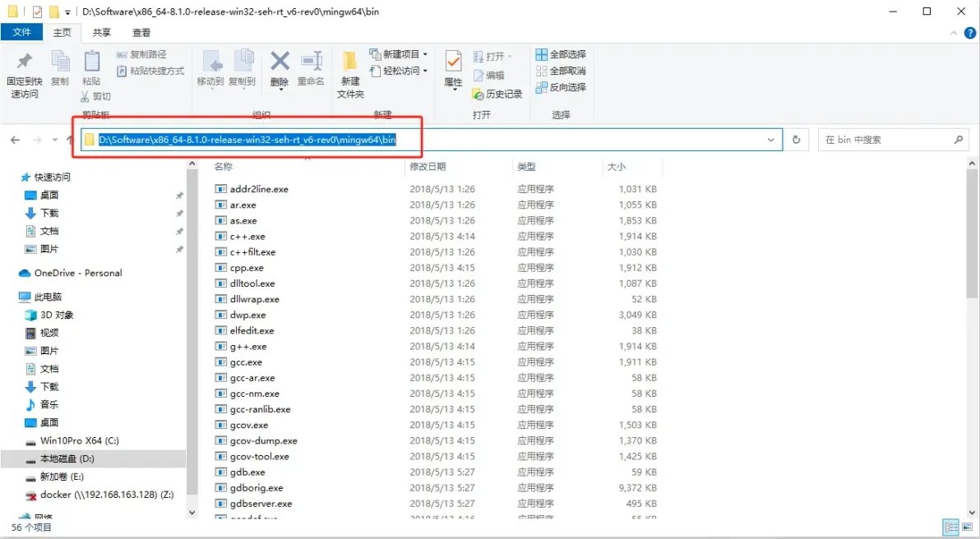Click the search magnifier icon
Screen dimensions: 980x539
[958, 140]
